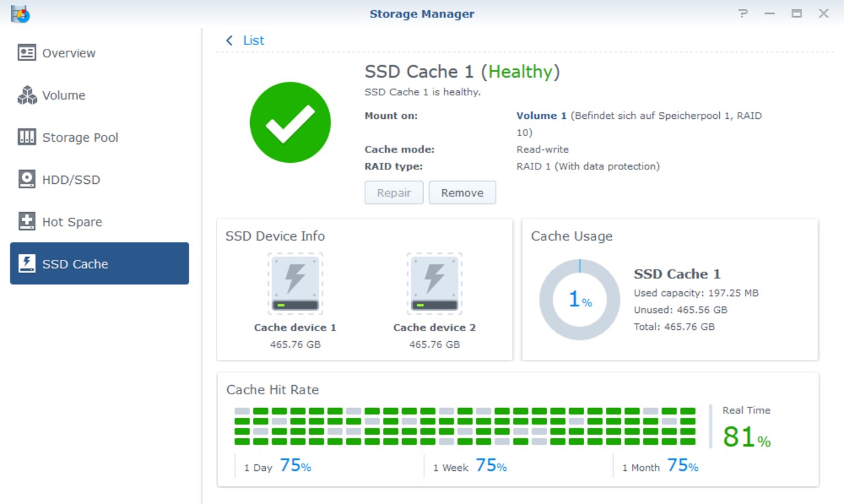Select the Cache device 1 drive icon

pos(295,283)
